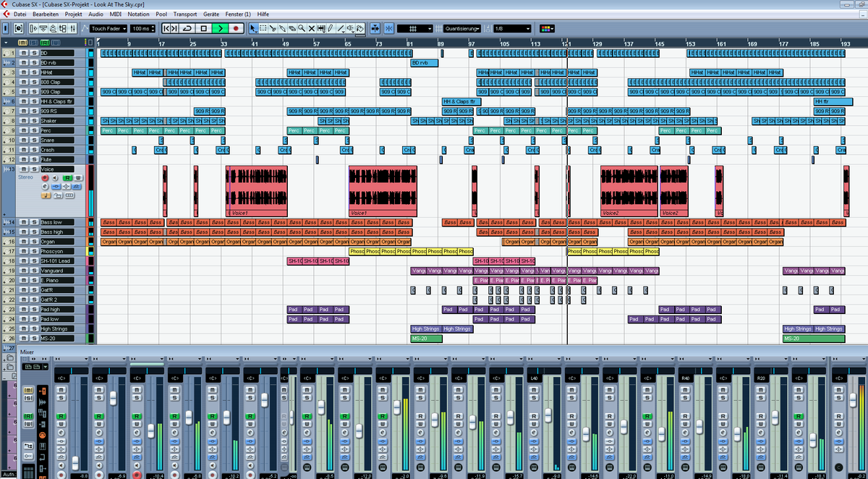The height and width of the screenshot is (479, 868).
Task: Enable record on the Voice track
Action: pos(45,177)
